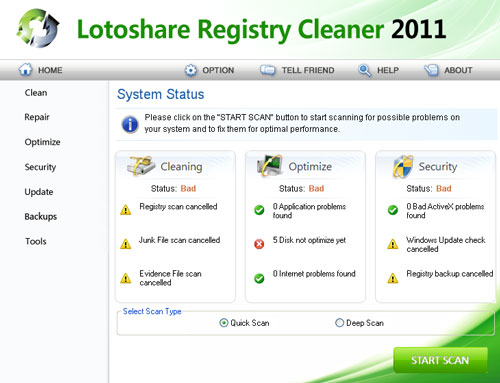The height and width of the screenshot is (383, 500).
Task: Click warning icon beside Junk File scan cancelled
Action: [x=126, y=244]
